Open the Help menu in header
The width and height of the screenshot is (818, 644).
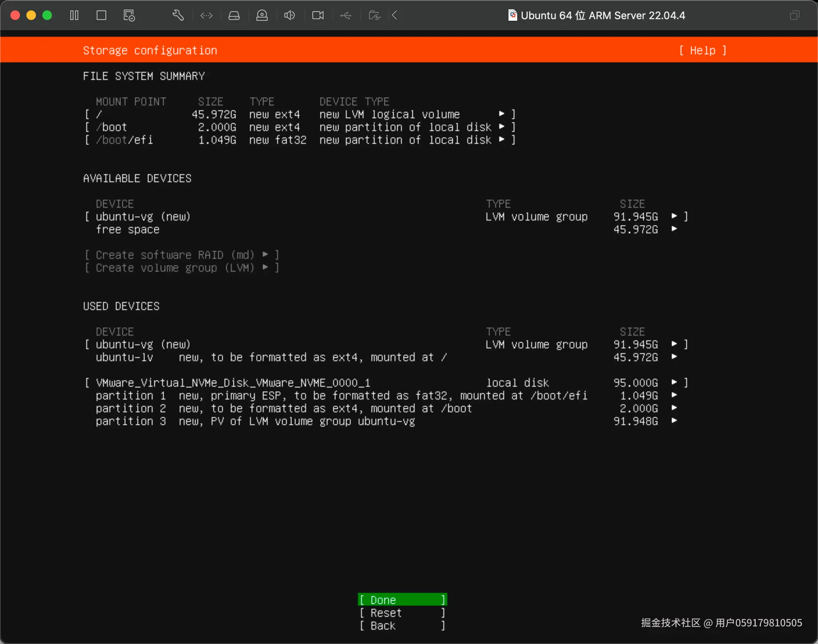point(703,51)
